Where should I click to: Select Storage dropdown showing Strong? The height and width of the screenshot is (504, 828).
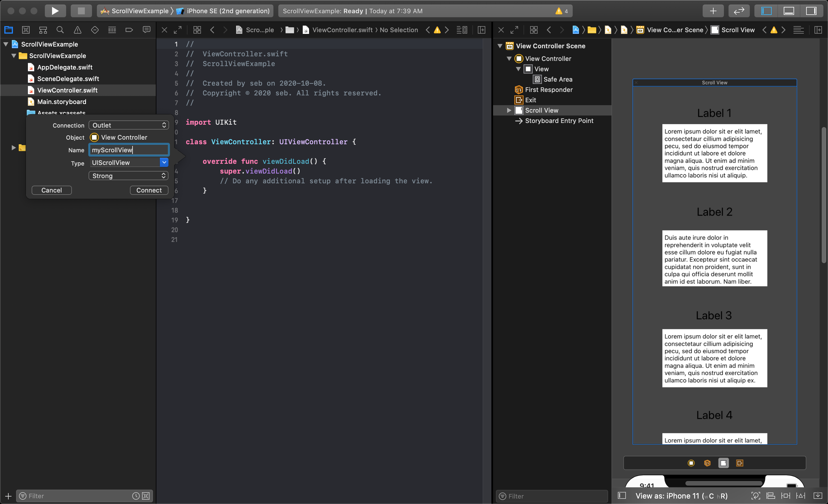point(128,176)
